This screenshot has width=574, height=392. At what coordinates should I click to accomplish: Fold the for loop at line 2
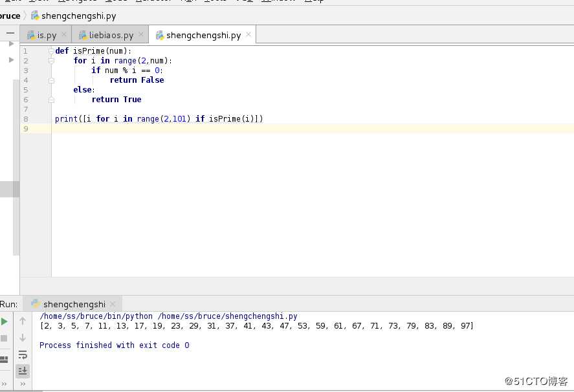pos(51,61)
